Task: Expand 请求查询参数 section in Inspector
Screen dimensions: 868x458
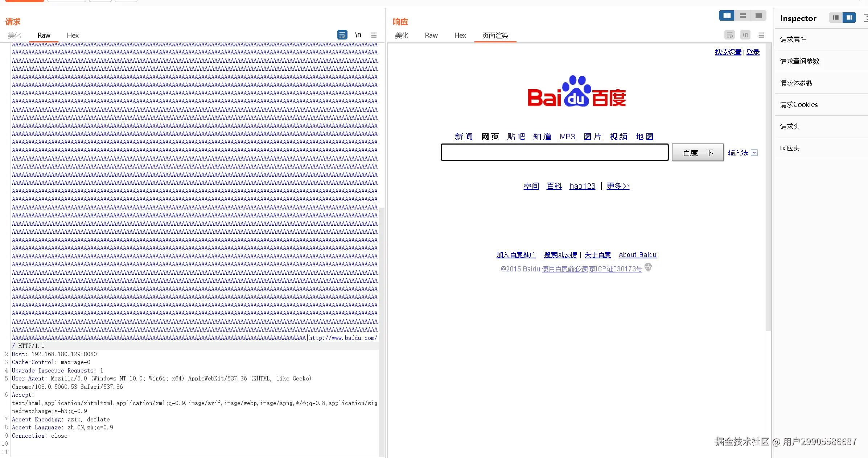Action: pos(821,61)
